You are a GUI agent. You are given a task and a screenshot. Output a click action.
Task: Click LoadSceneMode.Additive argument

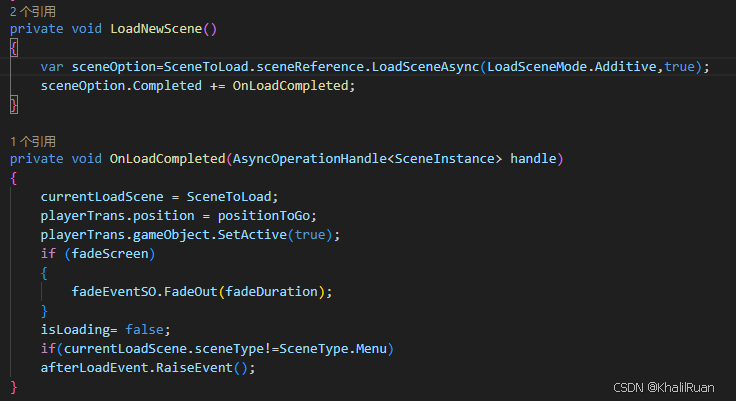tap(572, 67)
